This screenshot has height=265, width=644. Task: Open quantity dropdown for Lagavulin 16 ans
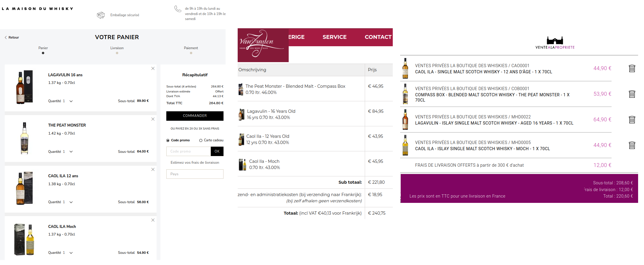71,101
